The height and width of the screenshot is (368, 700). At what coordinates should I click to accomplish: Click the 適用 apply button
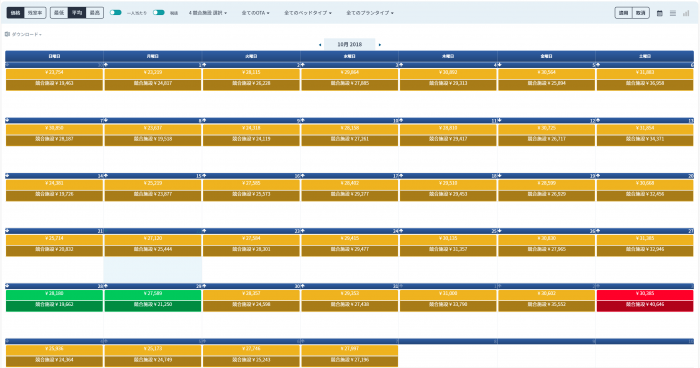[x=623, y=13]
